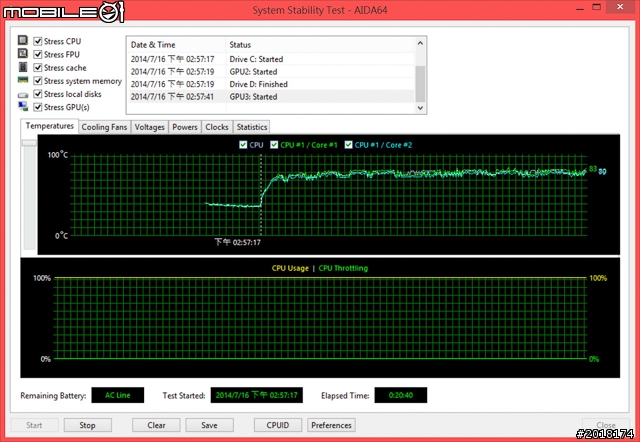Click the cache chip icon beside Stress cache
This screenshot has height=442, width=640.
point(23,67)
